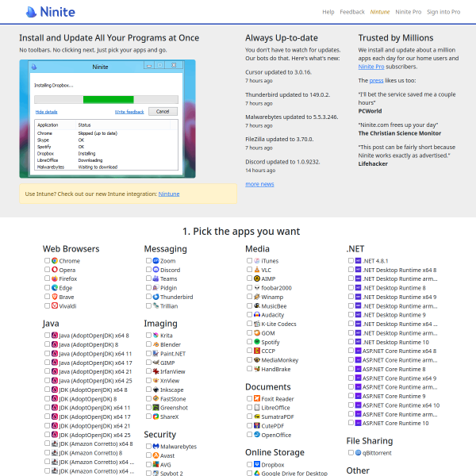Click the Chrome browser icon

click(x=55, y=260)
